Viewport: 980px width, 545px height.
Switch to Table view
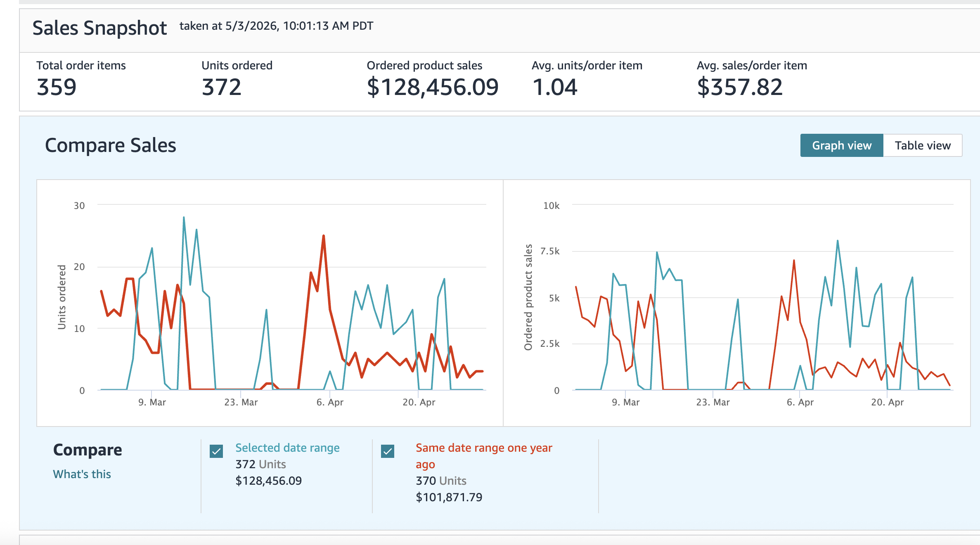(x=923, y=145)
